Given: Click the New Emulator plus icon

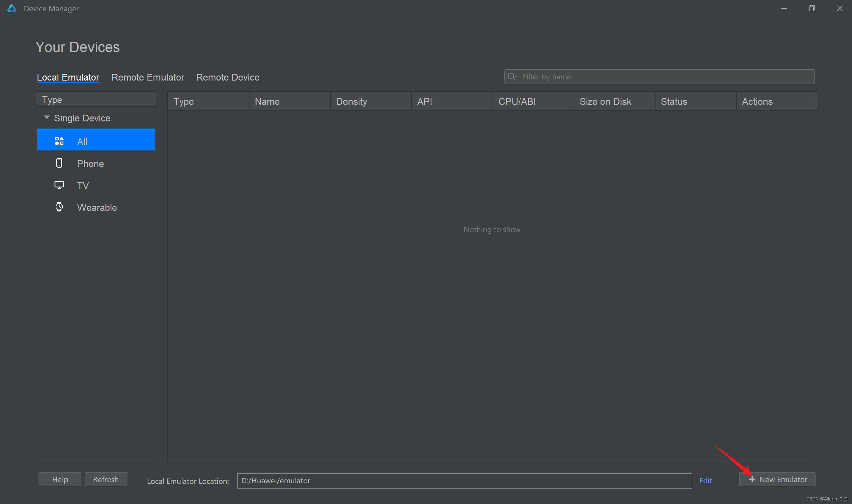Looking at the screenshot, I should pyautogui.click(x=752, y=479).
